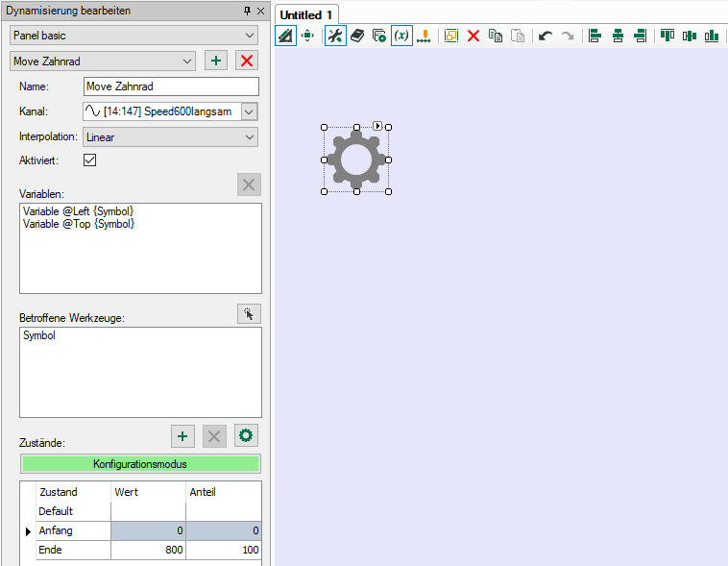This screenshot has height=566, width=728.
Task: Switch to the Untitled 1 tab
Action: point(306,14)
